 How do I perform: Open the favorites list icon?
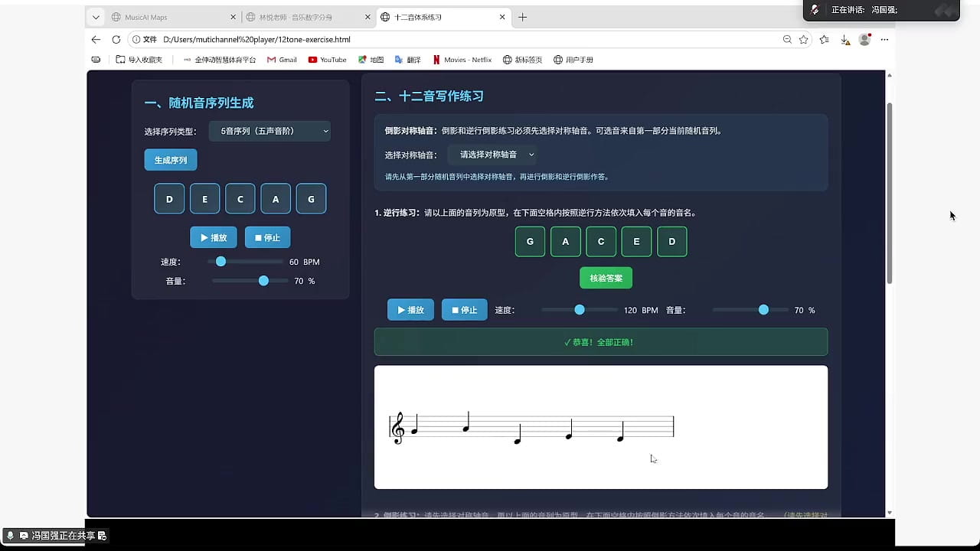(x=824, y=39)
